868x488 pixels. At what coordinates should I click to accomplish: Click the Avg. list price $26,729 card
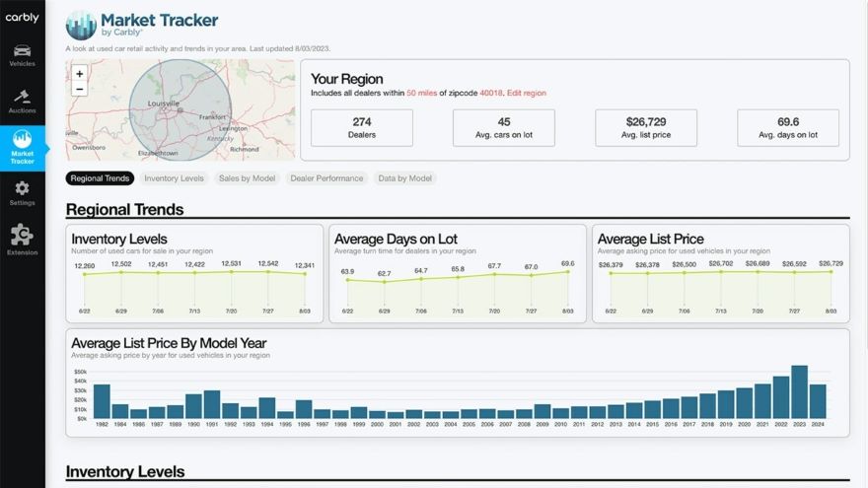pyautogui.click(x=645, y=127)
